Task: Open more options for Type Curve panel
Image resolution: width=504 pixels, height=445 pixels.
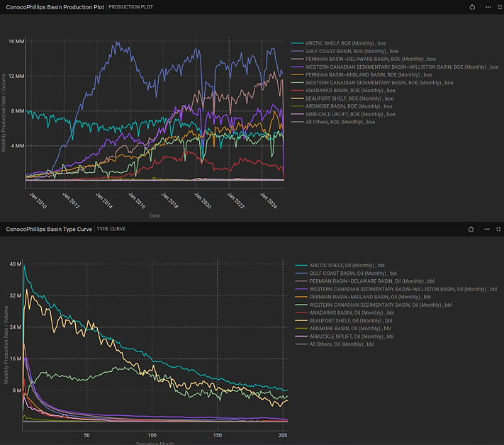Action: (x=487, y=229)
